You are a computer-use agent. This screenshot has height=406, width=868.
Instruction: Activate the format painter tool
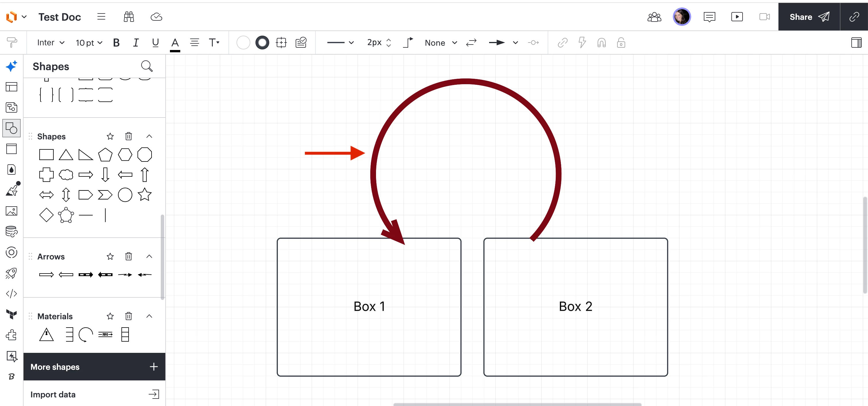click(x=12, y=43)
